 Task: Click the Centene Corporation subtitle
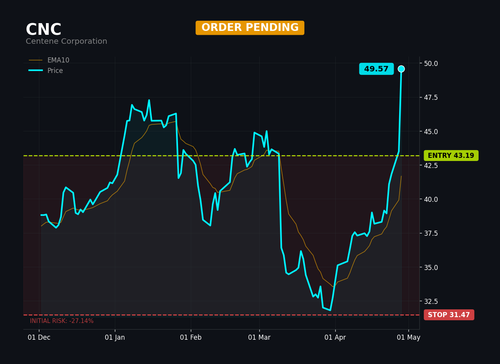pyautogui.click(x=66, y=41)
